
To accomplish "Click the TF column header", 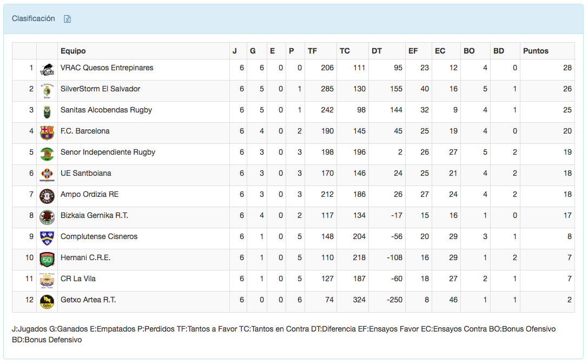I will (x=312, y=51).
